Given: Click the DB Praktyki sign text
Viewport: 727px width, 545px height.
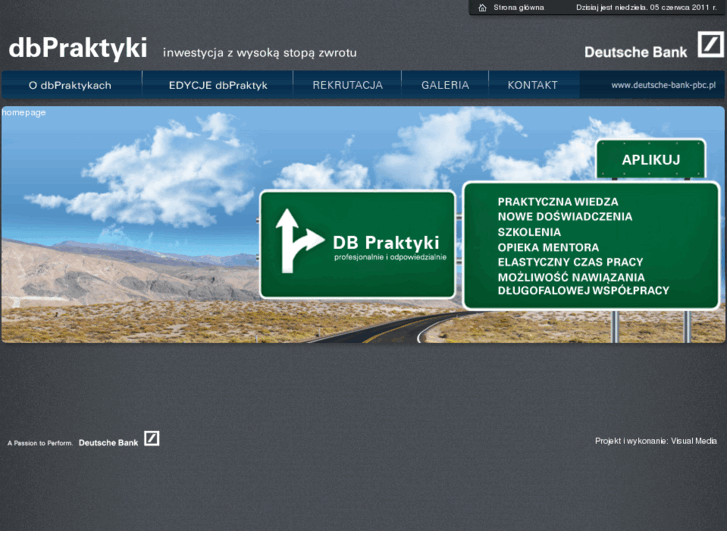Looking at the screenshot, I should (386, 243).
